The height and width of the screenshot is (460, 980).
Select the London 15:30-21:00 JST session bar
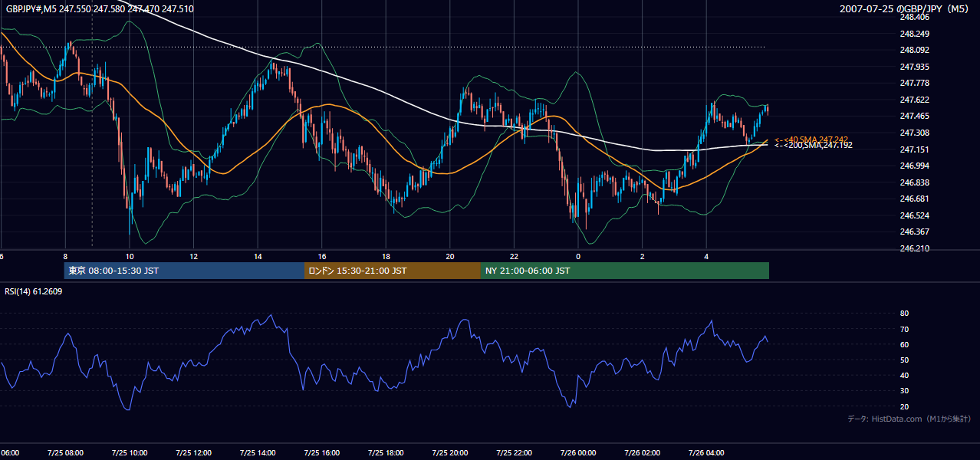tap(393, 271)
